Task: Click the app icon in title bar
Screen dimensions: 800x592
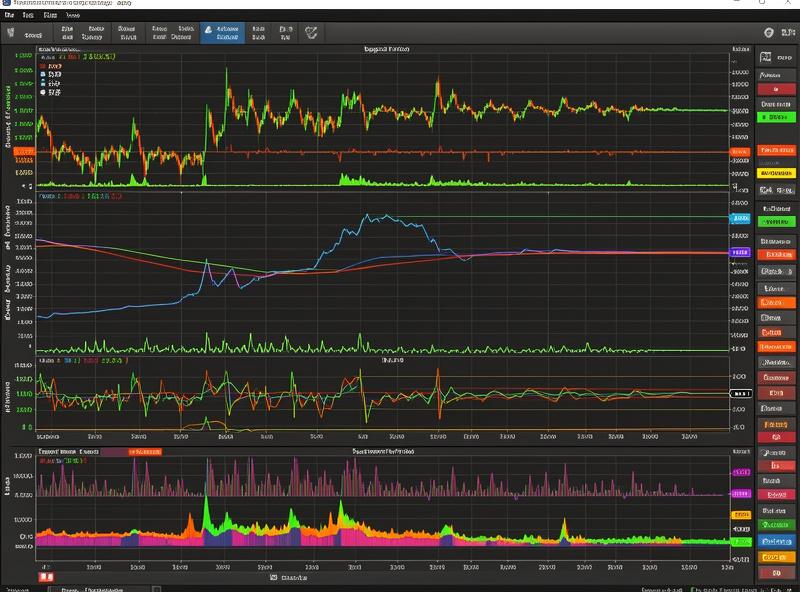Action: (x=7, y=3)
